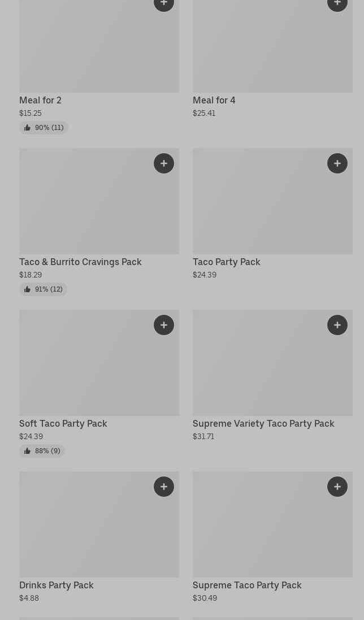
Task: Click the 91% (12) thumbs-up rating
Action: (x=43, y=289)
